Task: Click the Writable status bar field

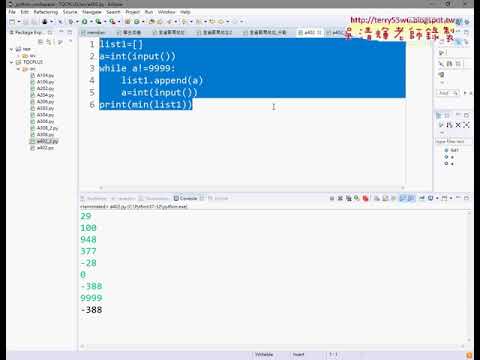Action: 264,355
